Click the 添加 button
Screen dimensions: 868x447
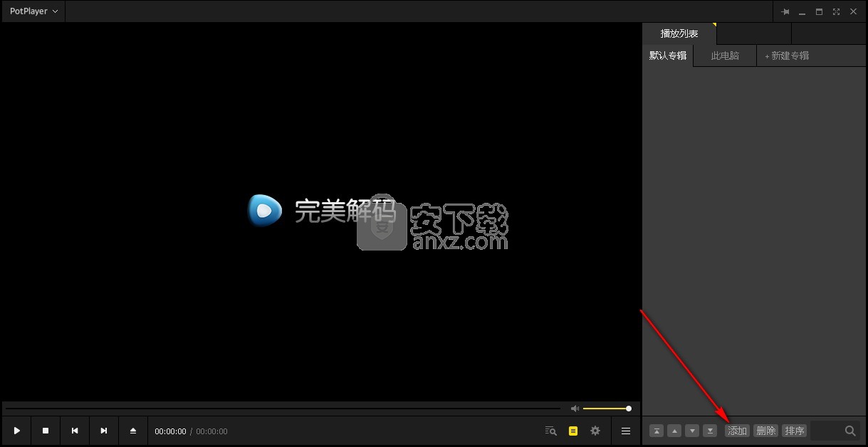coord(737,431)
